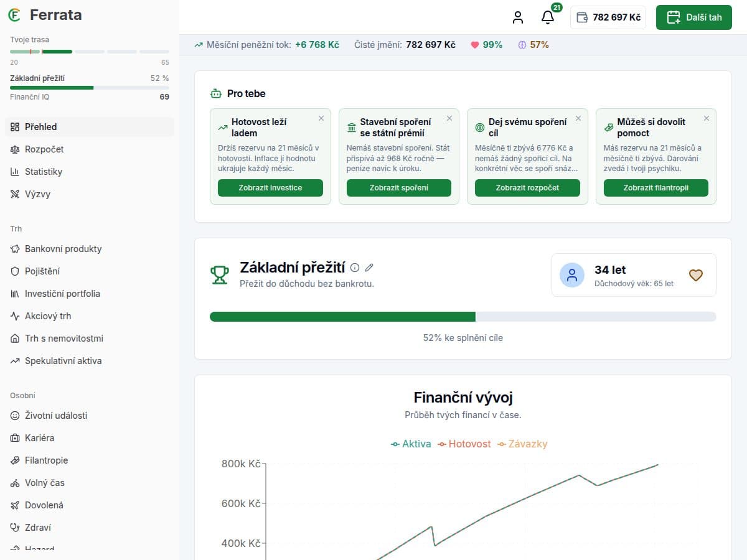Viewport: 747px width, 560px height.
Task: Open Výzvy in the sidebar
Action: 90,194
